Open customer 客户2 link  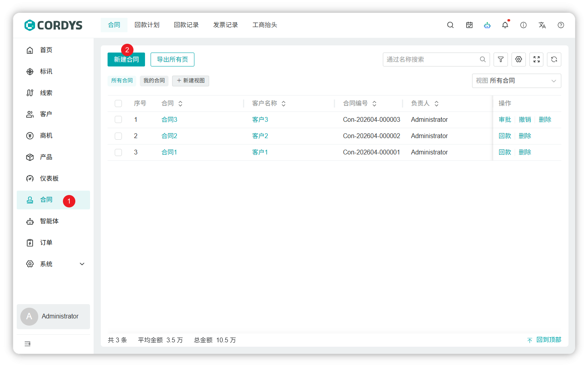260,136
